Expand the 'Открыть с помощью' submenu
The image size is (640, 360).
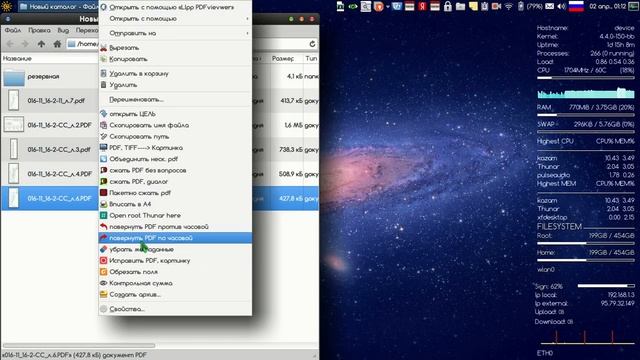point(175,19)
